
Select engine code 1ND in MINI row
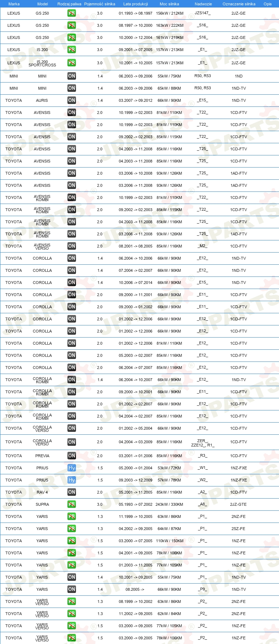(x=239, y=76)
